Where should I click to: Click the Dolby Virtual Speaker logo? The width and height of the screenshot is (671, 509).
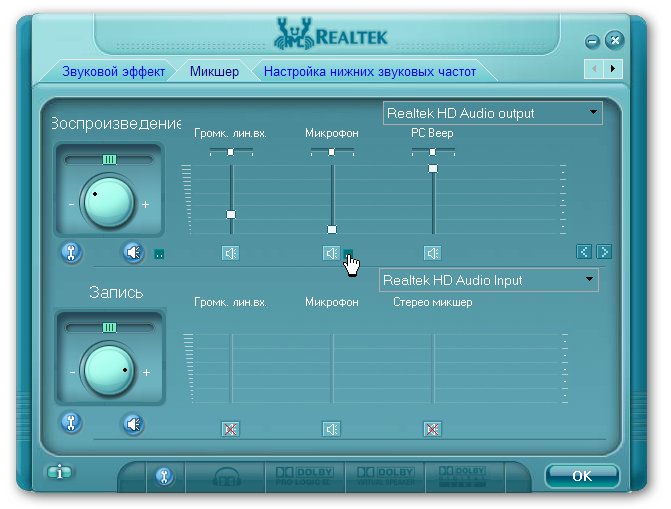386,476
